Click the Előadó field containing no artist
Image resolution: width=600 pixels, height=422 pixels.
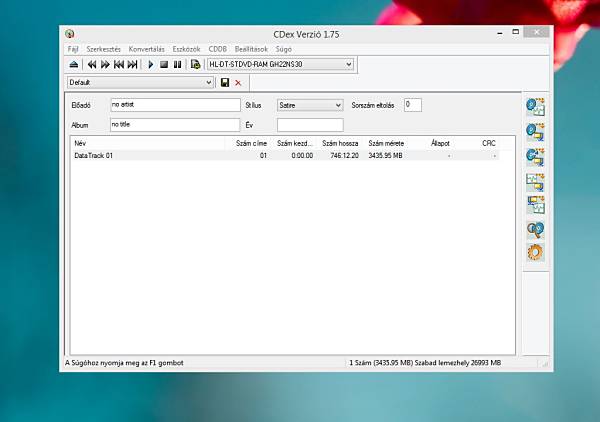tap(175, 105)
